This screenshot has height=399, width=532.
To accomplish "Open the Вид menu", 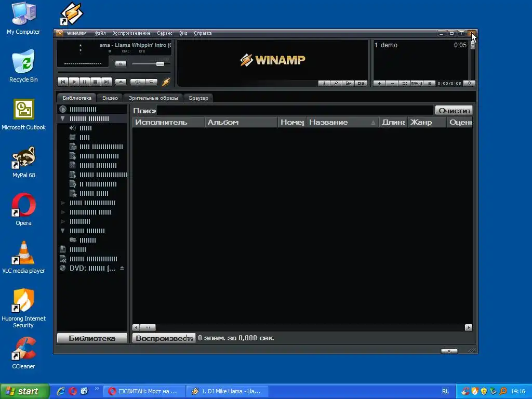I will (x=183, y=33).
